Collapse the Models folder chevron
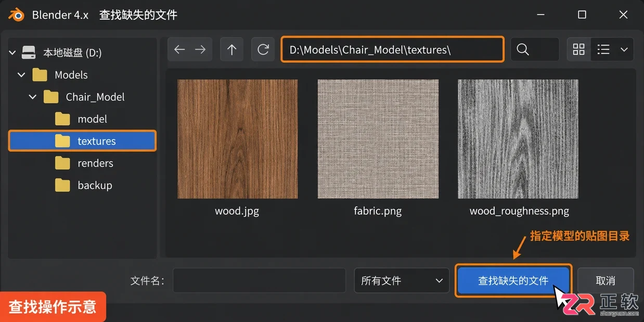The height and width of the screenshot is (322, 644). pyautogui.click(x=21, y=75)
